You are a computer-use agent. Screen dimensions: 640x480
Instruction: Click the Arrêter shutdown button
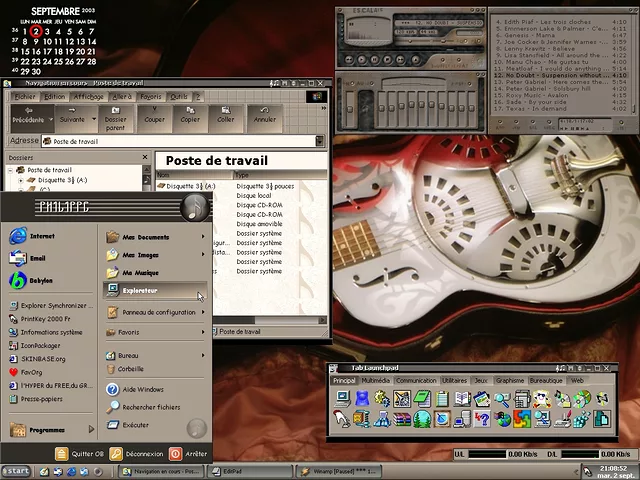click(x=188, y=453)
